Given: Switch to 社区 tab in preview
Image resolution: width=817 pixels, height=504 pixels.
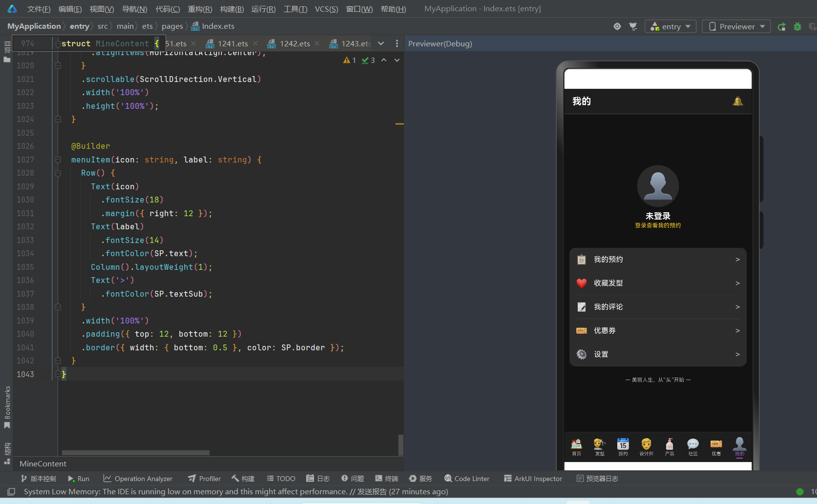Looking at the screenshot, I should [693, 447].
